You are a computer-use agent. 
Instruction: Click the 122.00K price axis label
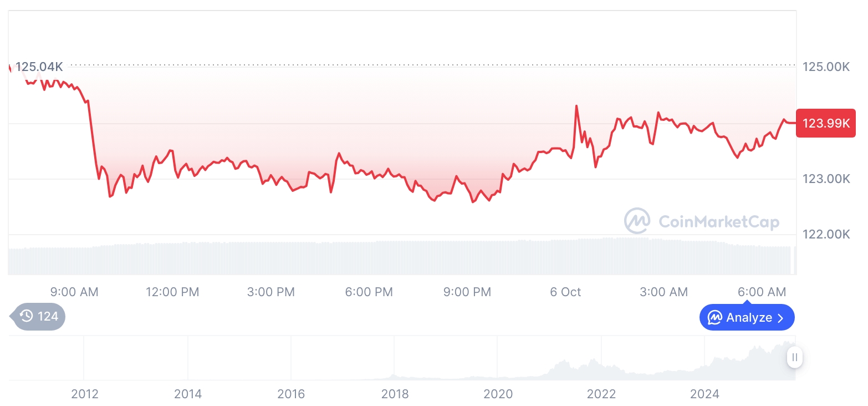click(826, 235)
